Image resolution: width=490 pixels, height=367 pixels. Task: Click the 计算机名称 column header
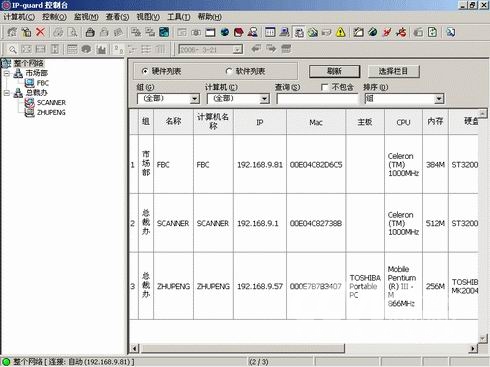pyautogui.click(x=213, y=122)
